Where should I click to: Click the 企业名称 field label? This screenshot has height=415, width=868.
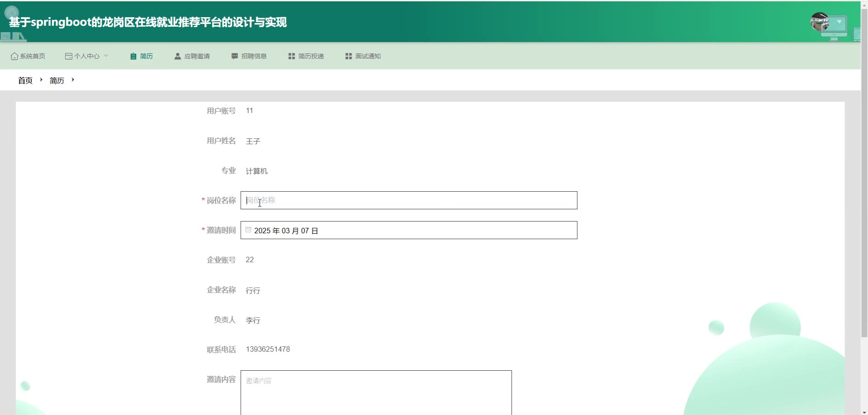(x=222, y=290)
